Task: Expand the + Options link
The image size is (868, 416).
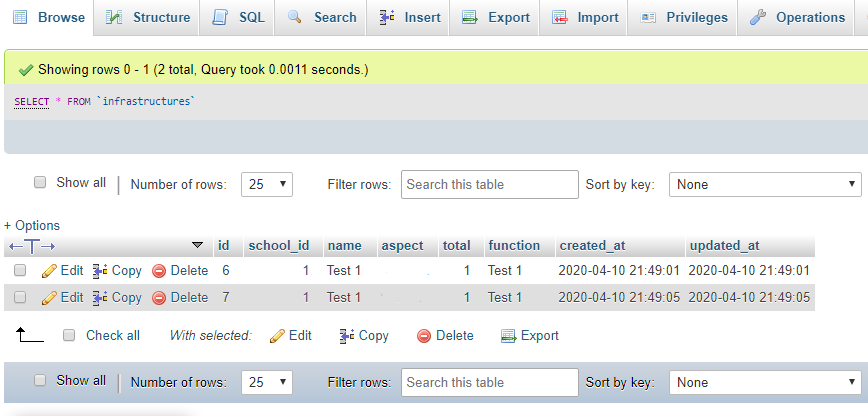Action: click(32, 225)
